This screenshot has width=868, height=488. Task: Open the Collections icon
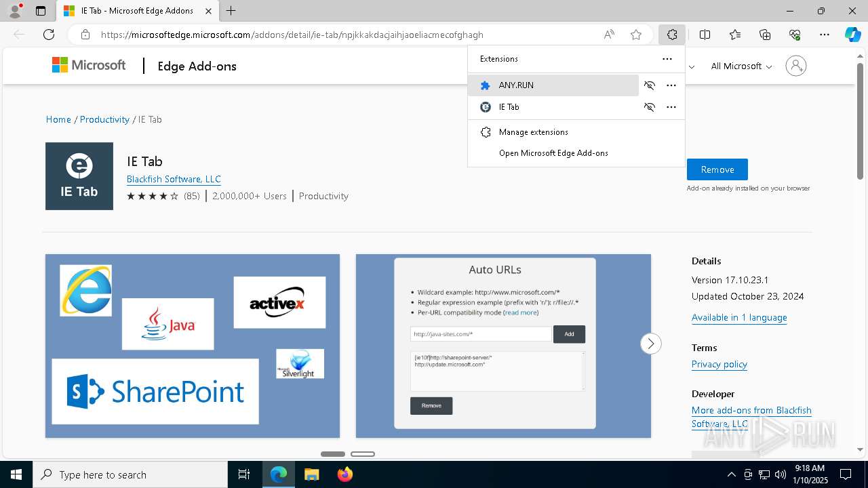point(765,35)
